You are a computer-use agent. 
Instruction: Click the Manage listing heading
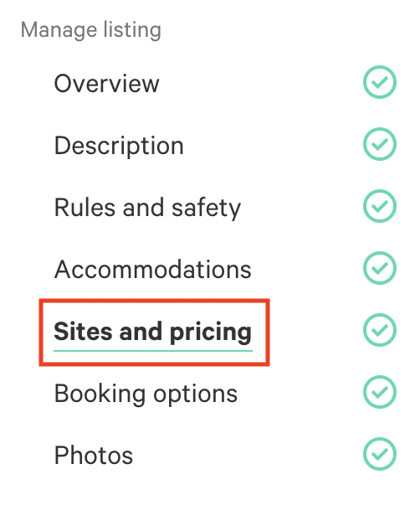coord(91,30)
